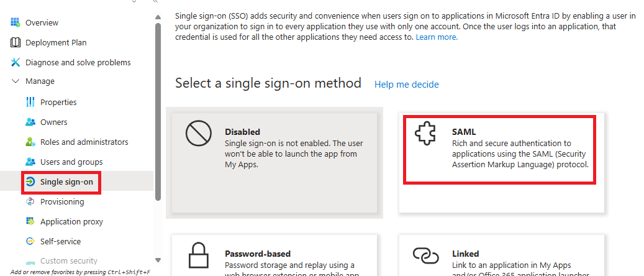Click the Diagnose and solve problems wrench icon
This screenshot has width=644, height=276.
[x=15, y=62]
